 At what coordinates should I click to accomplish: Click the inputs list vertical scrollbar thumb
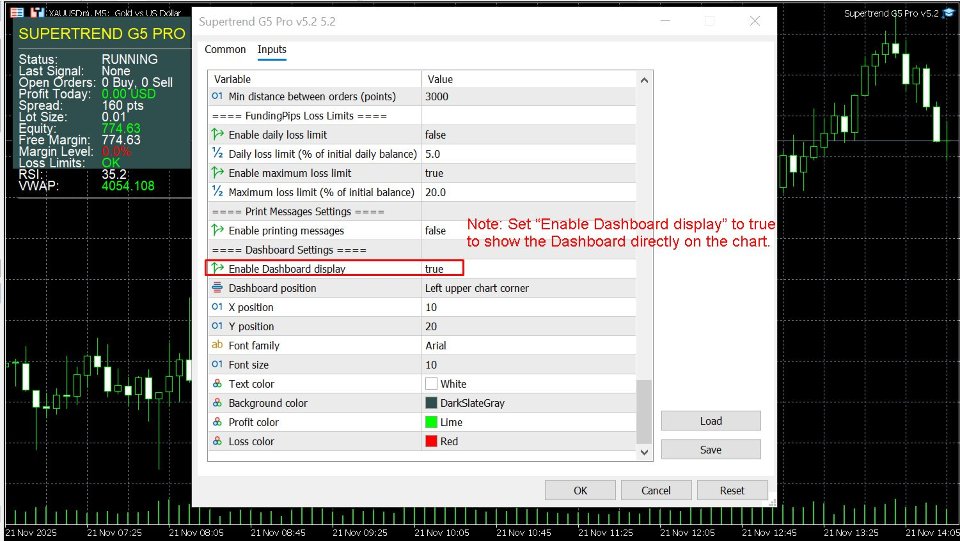[644, 411]
